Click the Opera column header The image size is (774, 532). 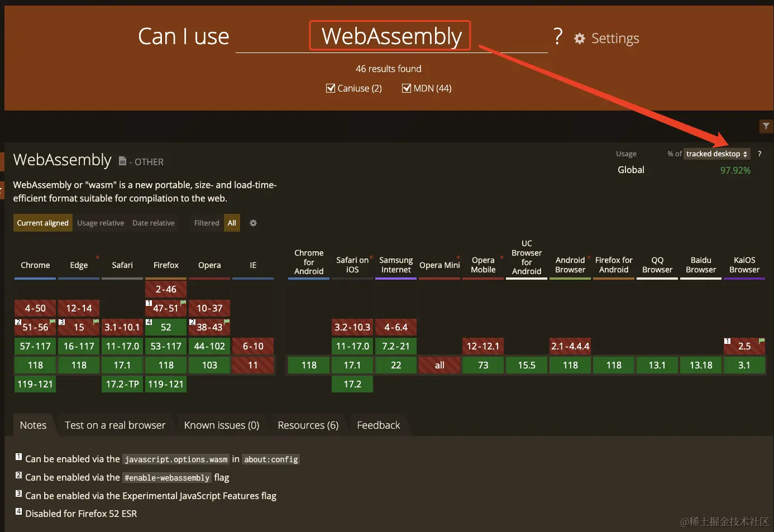pyautogui.click(x=209, y=265)
